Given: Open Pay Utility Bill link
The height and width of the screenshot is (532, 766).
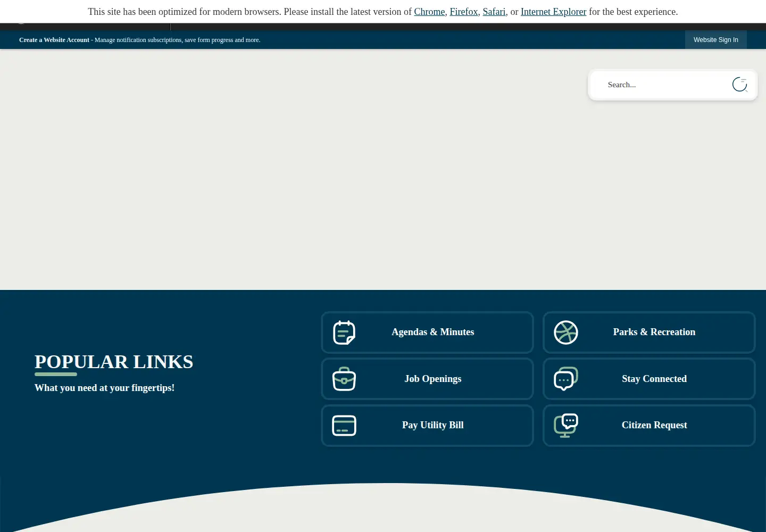Looking at the screenshot, I should click(x=427, y=426).
